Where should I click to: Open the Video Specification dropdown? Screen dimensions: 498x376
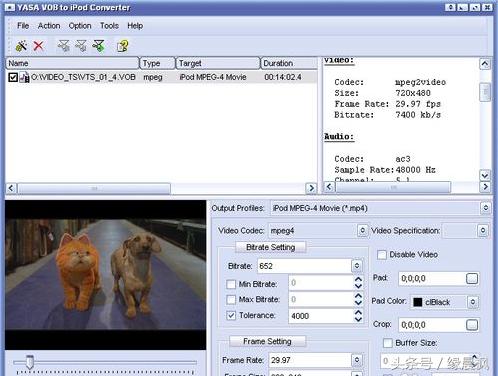(x=483, y=230)
